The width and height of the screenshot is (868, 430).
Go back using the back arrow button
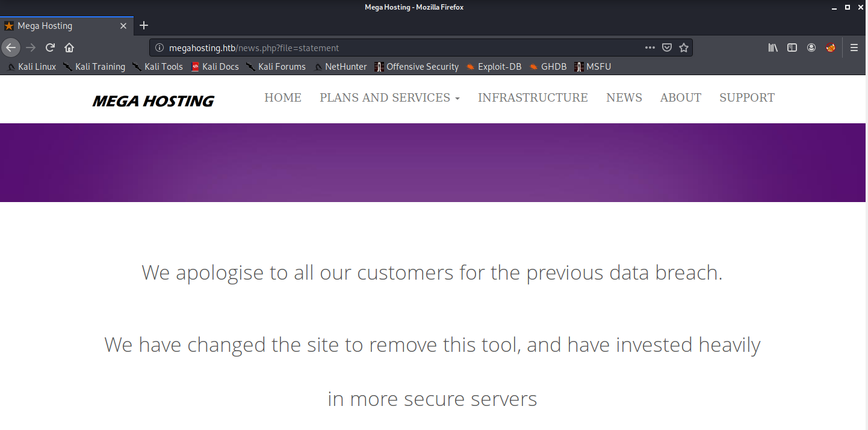tap(11, 48)
